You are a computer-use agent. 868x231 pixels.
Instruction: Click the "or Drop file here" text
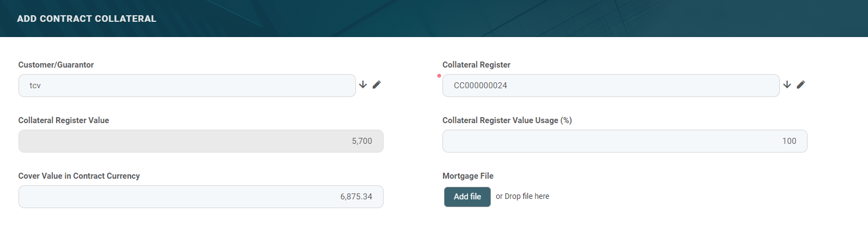[522, 196]
